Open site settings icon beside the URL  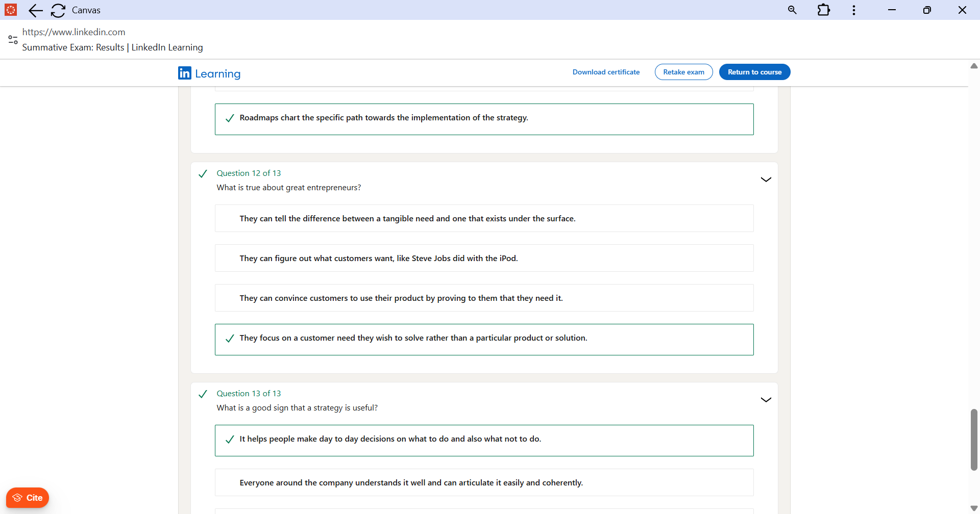coord(13,40)
